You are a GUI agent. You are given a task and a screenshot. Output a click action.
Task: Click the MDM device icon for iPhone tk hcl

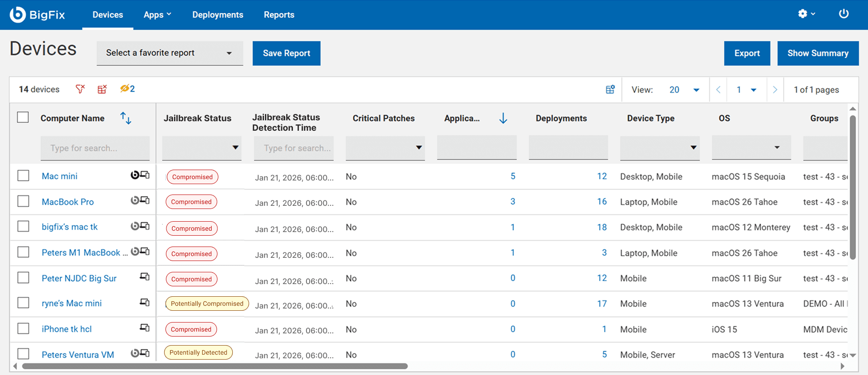[145, 328]
